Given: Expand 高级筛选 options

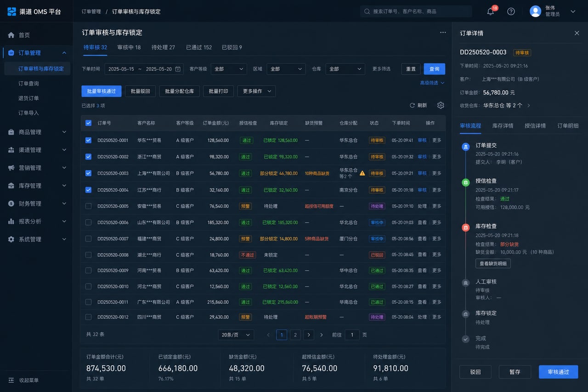Looking at the screenshot, I should [x=432, y=83].
